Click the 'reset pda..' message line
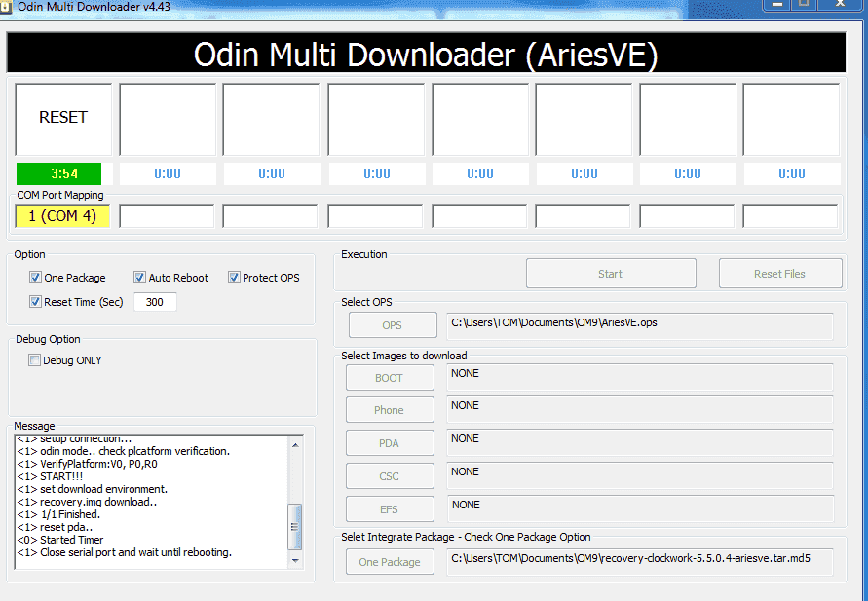 55,527
